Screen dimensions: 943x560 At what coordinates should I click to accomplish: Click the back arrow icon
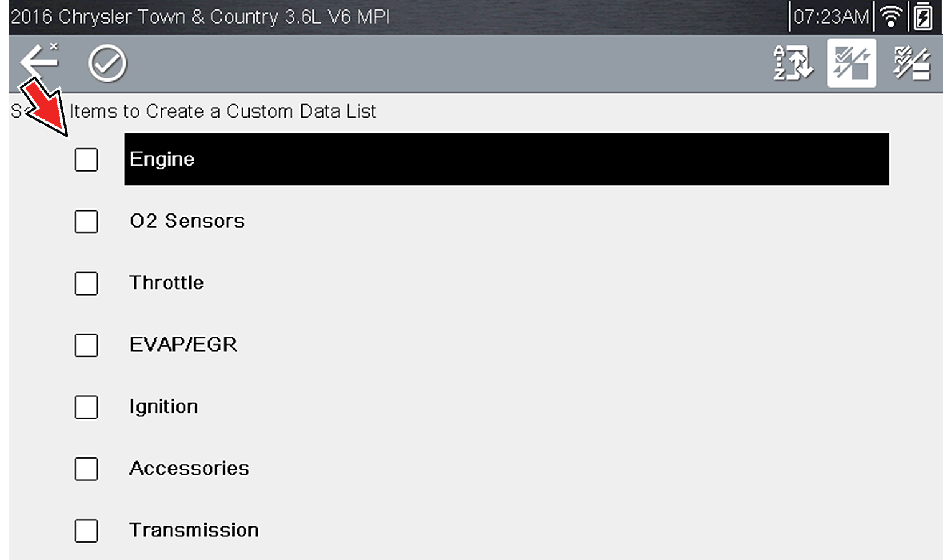click(39, 62)
